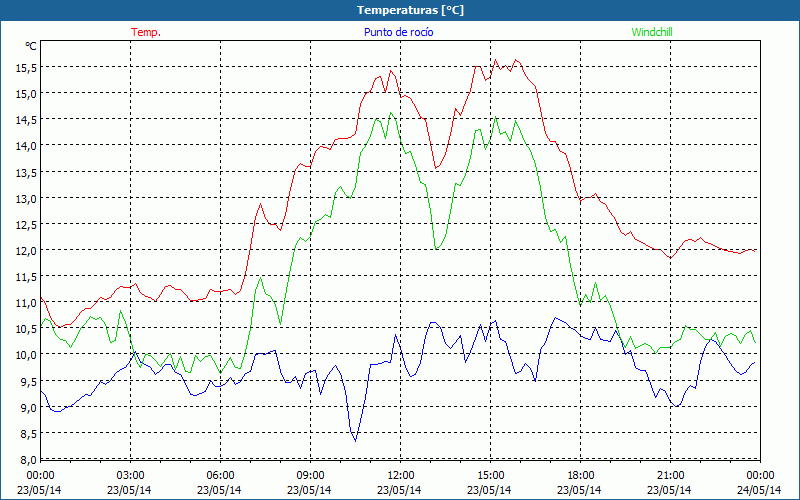Click the 13,5 y-axis value
Viewport: 800px width, 500px height.
coord(27,172)
